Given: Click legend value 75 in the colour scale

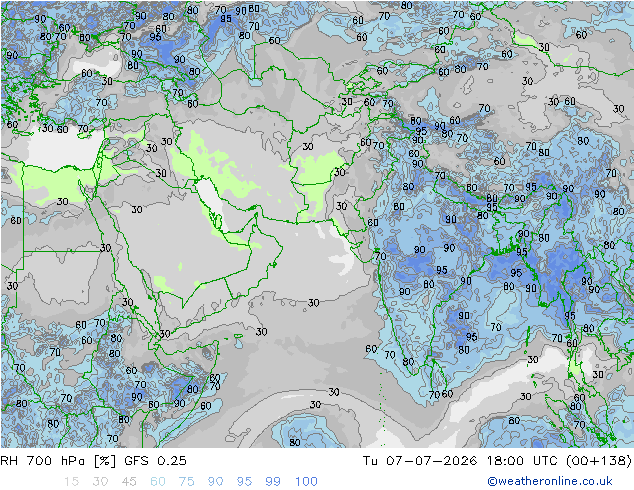Looking at the screenshot, I should (186, 482).
